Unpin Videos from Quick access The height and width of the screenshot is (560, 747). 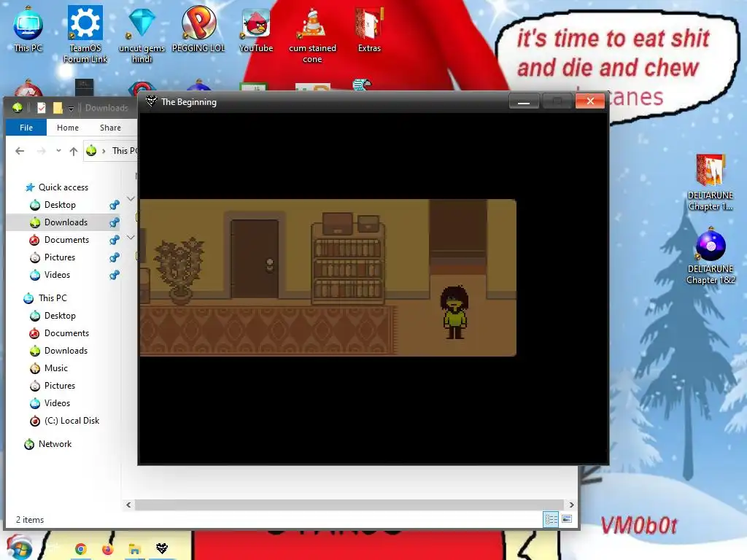(115, 275)
